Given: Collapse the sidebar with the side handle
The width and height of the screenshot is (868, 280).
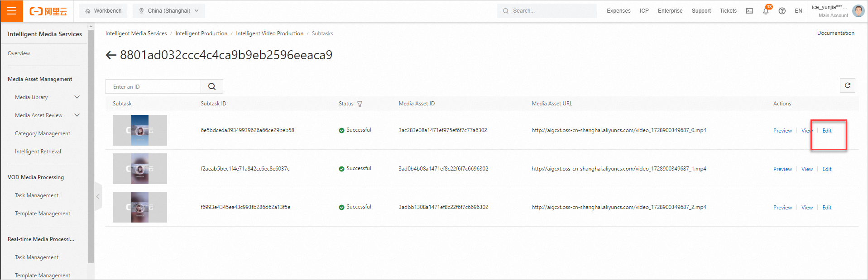Looking at the screenshot, I should pos(97,196).
